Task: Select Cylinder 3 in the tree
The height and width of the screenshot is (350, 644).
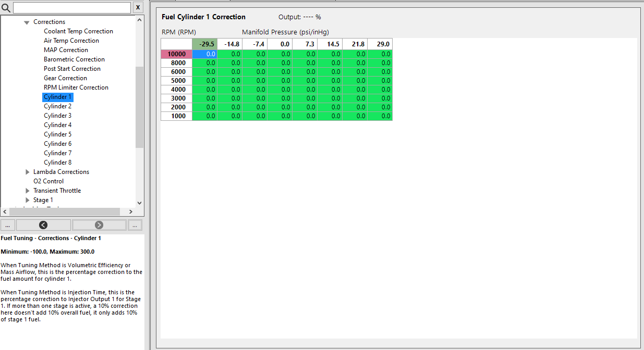Action: (57, 116)
